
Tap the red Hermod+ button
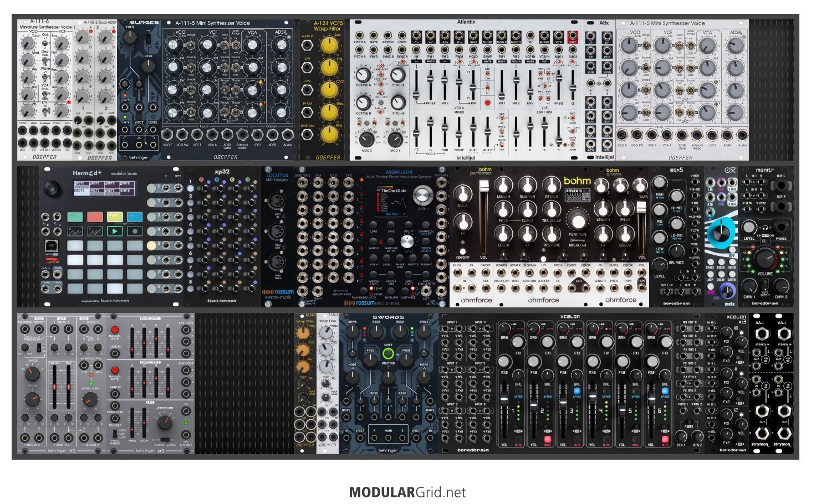click(95, 217)
